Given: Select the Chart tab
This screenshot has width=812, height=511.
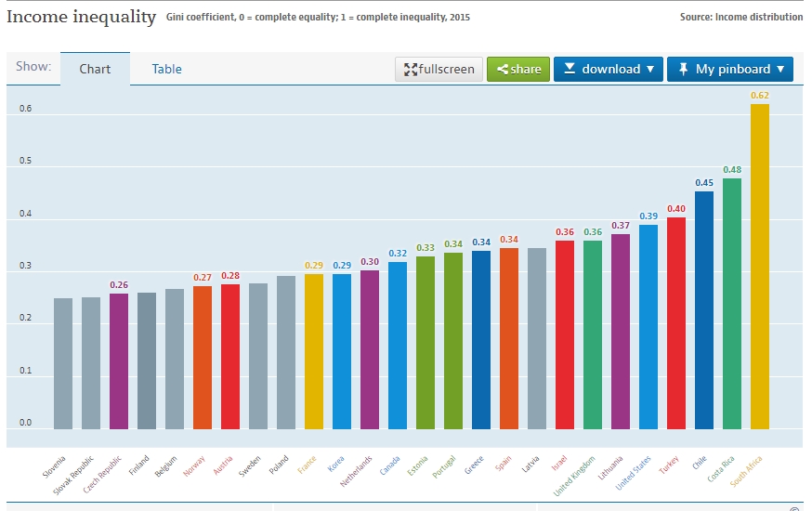Looking at the screenshot, I should (x=95, y=69).
